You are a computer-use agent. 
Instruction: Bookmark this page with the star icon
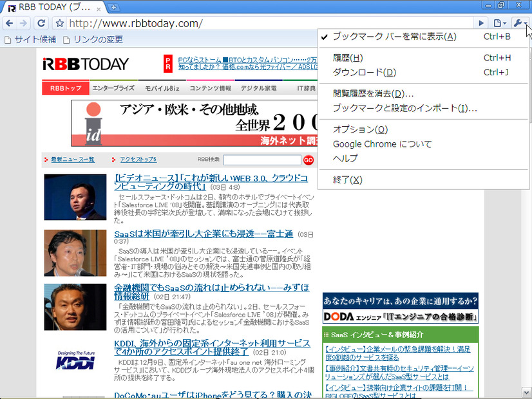[x=60, y=23]
